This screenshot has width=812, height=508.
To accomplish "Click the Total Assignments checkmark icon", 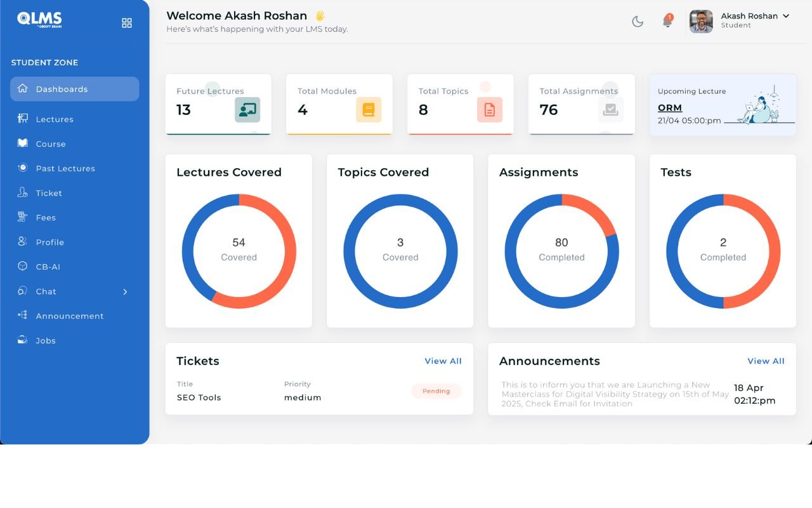I will (610, 110).
